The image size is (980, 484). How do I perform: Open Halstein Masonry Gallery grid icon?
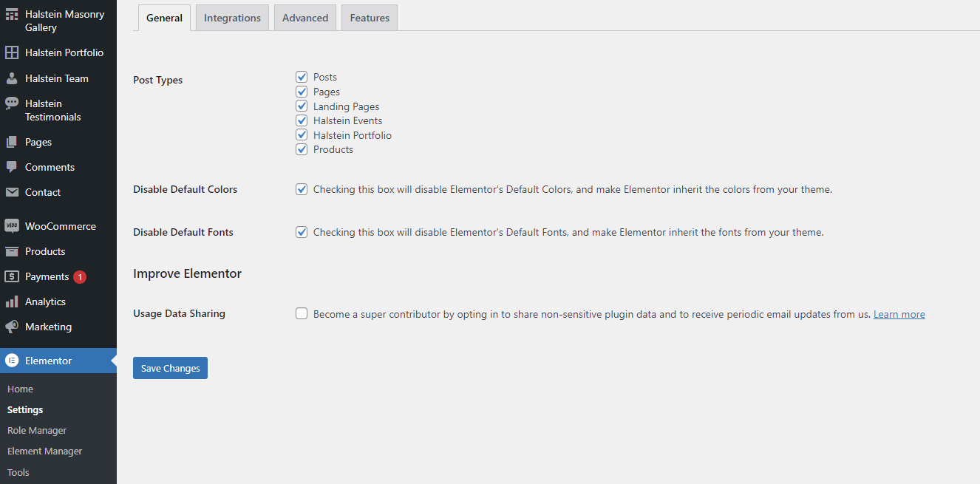click(12, 15)
